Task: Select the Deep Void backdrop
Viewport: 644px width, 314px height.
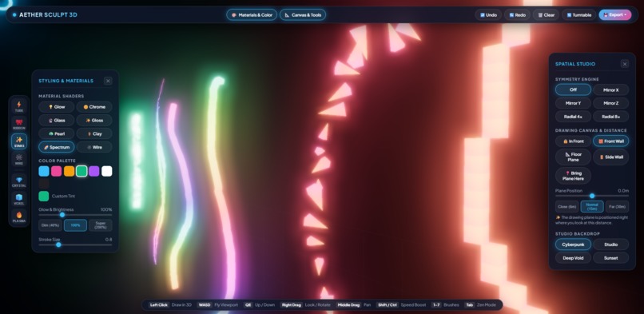Action: click(x=574, y=258)
